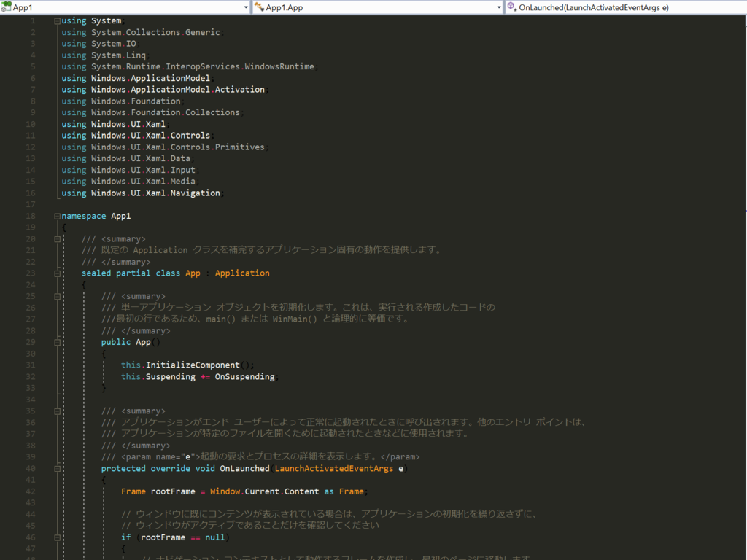The image size is (747, 560).
Task: Click line number 34 in margin
Action: (31, 400)
